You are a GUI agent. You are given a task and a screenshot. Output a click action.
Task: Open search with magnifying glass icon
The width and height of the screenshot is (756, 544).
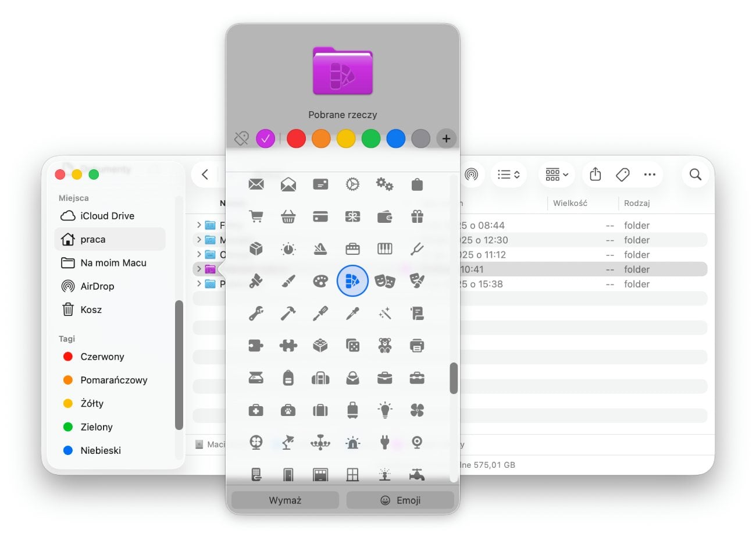(695, 174)
